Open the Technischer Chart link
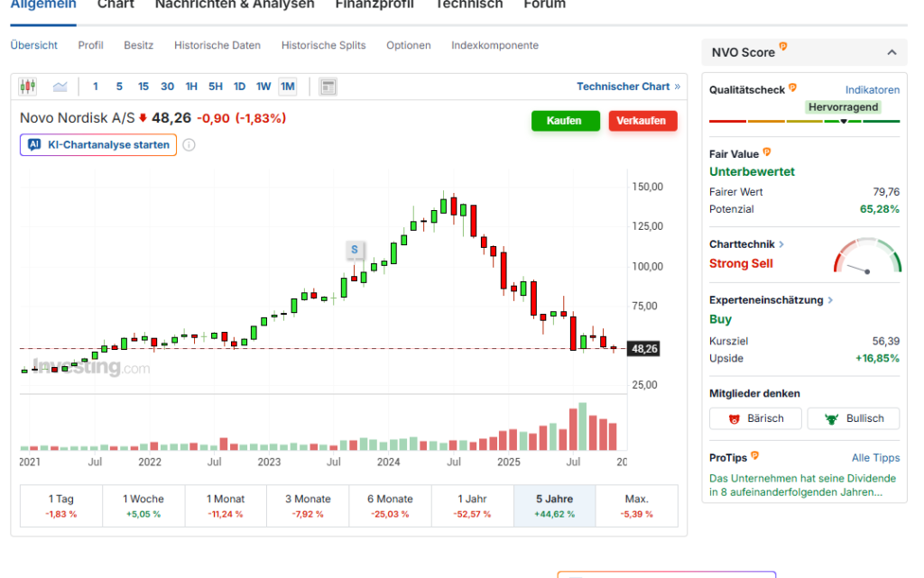This screenshot has width=924, height=578. click(628, 87)
